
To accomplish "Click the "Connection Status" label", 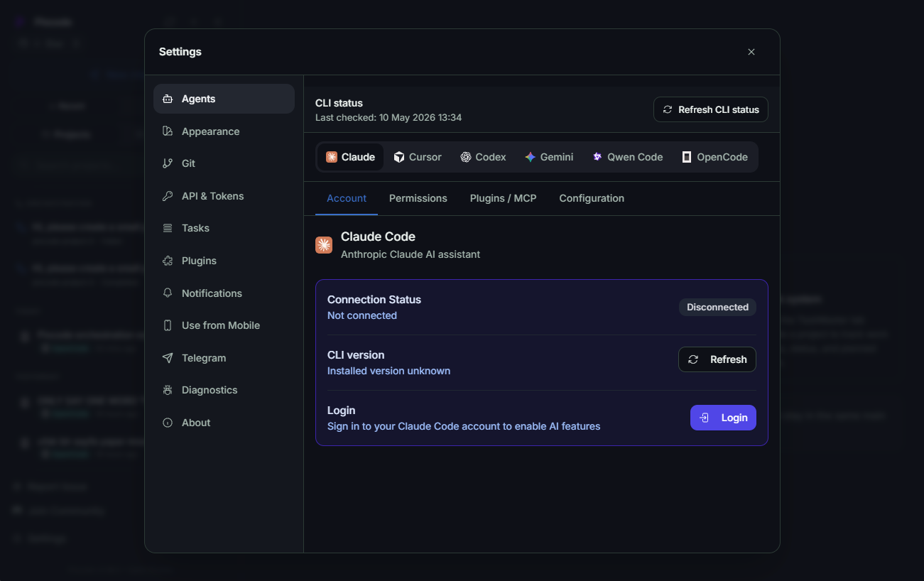I will [374, 300].
